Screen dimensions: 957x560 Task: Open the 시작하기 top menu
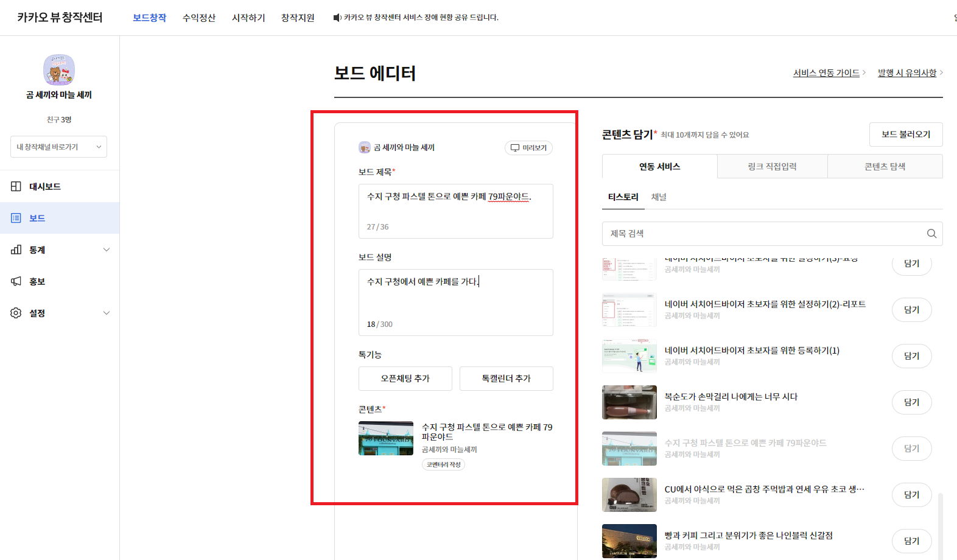(x=248, y=18)
